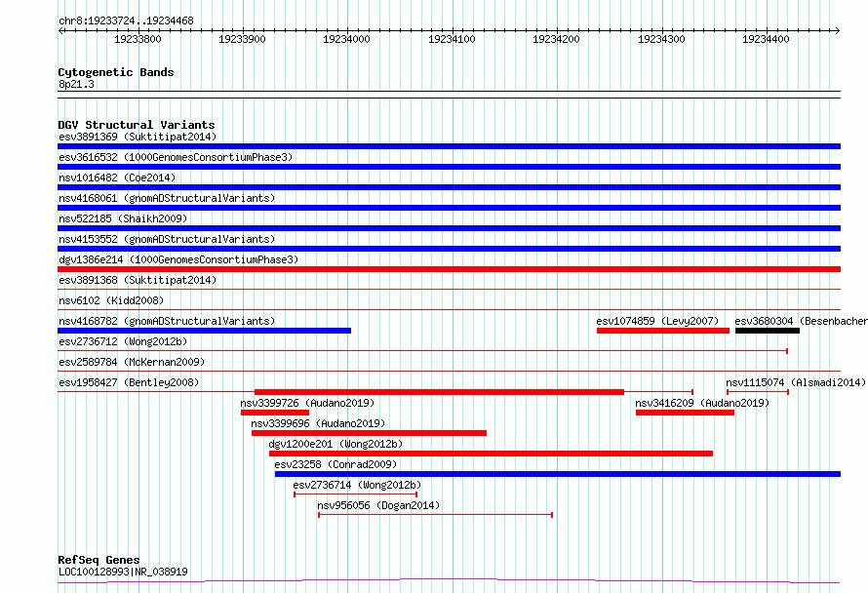Screen dimensions: 868x593
Task: Click the red bar under nsv3399726
Action: (275, 413)
